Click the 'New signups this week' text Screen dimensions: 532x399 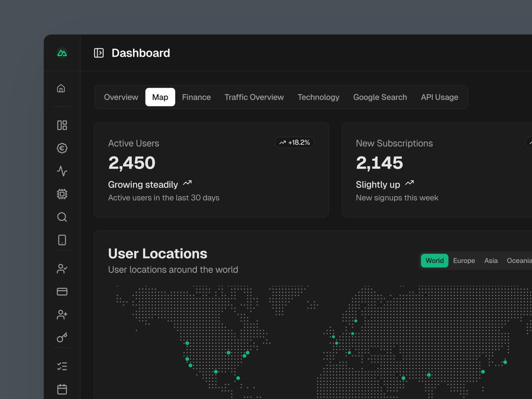point(397,198)
